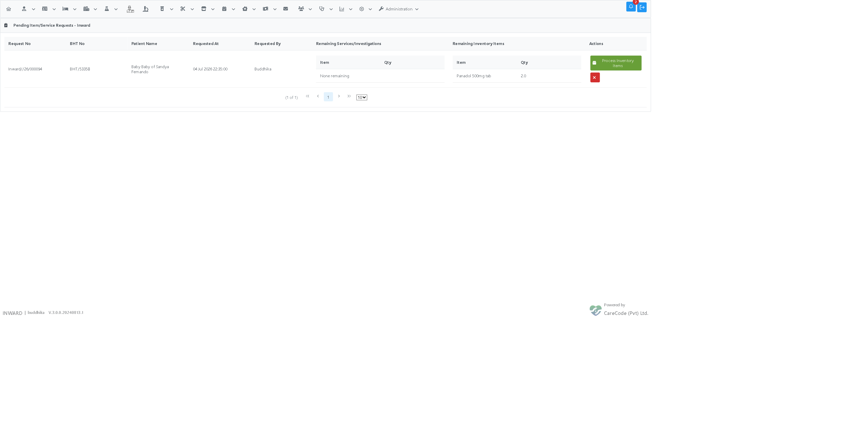This screenshot has height=427, width=868.
Task: Click the envelope messages icon
Action: coord(286,9)
